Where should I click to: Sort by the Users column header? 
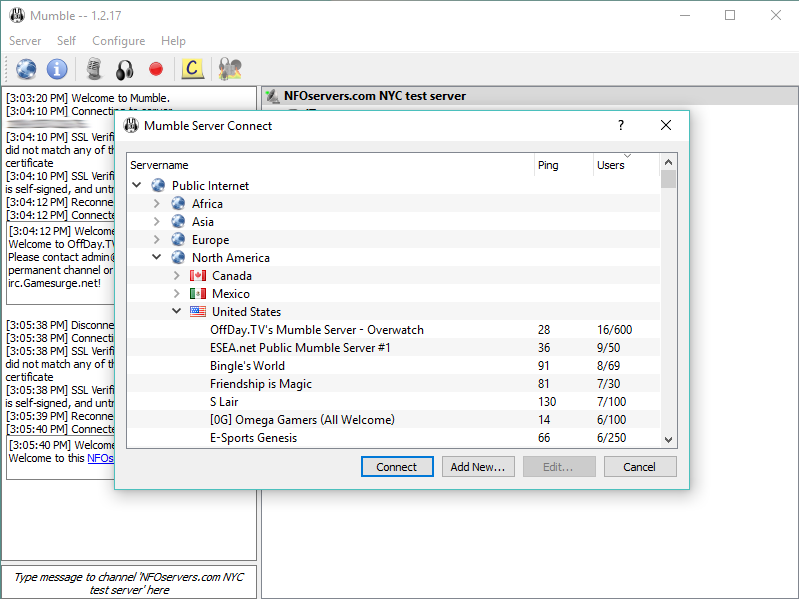626,165
